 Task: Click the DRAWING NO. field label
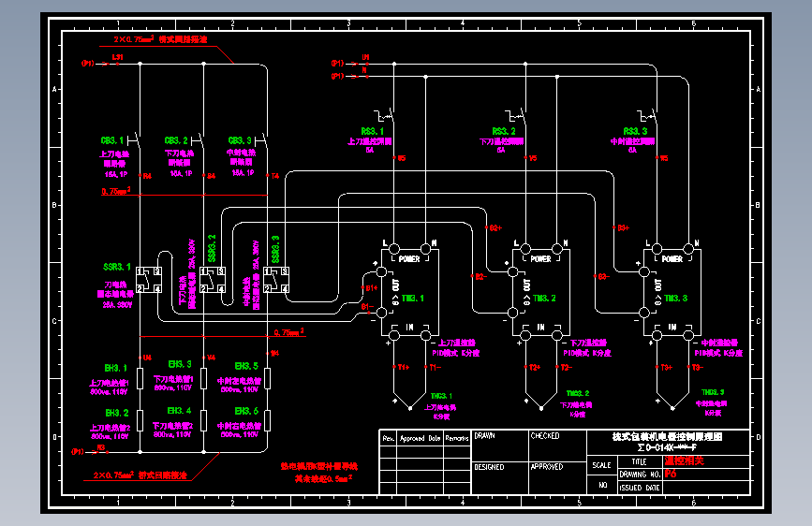pyautogui.click(x=640, y=475)
